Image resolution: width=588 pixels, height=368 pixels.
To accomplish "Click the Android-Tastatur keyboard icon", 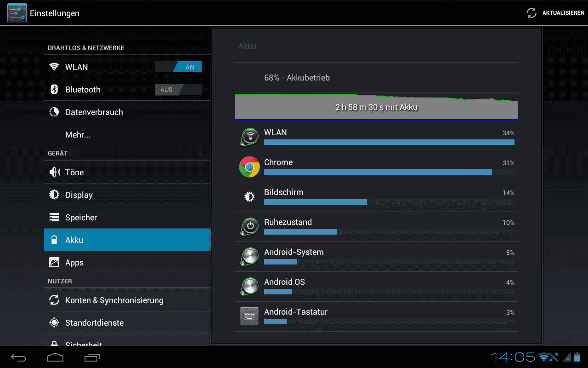I will click(249, 316).
